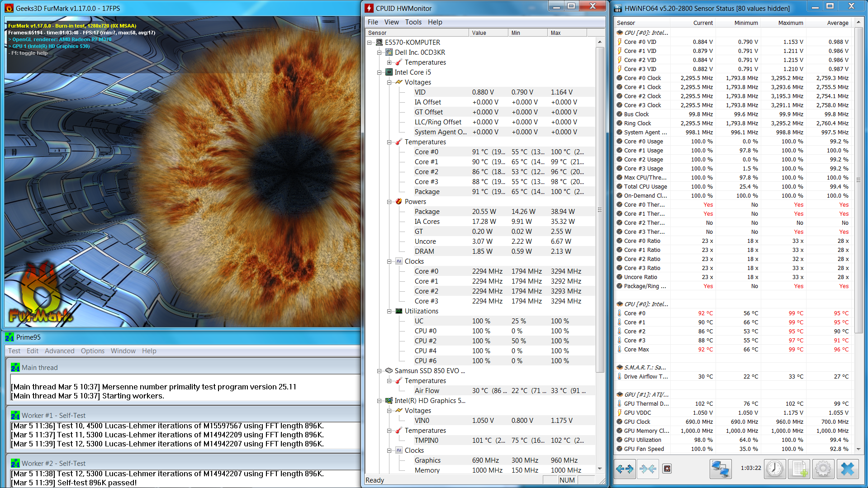Click flame icon beside Powers
The width and height of the screenshot is (868, 488).
point(399,202)
